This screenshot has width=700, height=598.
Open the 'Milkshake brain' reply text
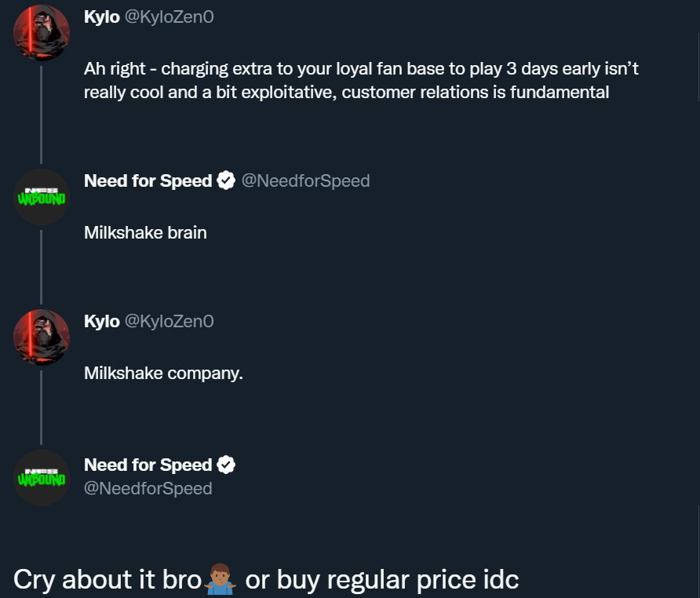pyautogui.click(x=145, y=232)
